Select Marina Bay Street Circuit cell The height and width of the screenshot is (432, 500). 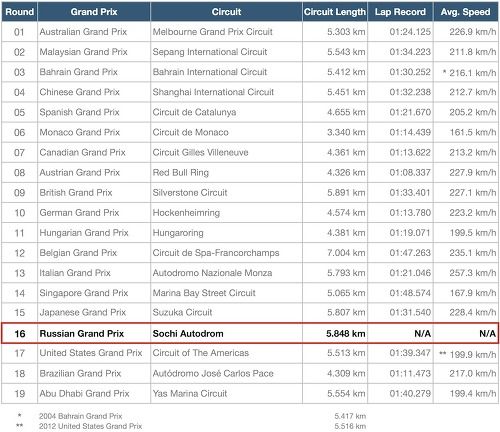click(x=226, y=293)
